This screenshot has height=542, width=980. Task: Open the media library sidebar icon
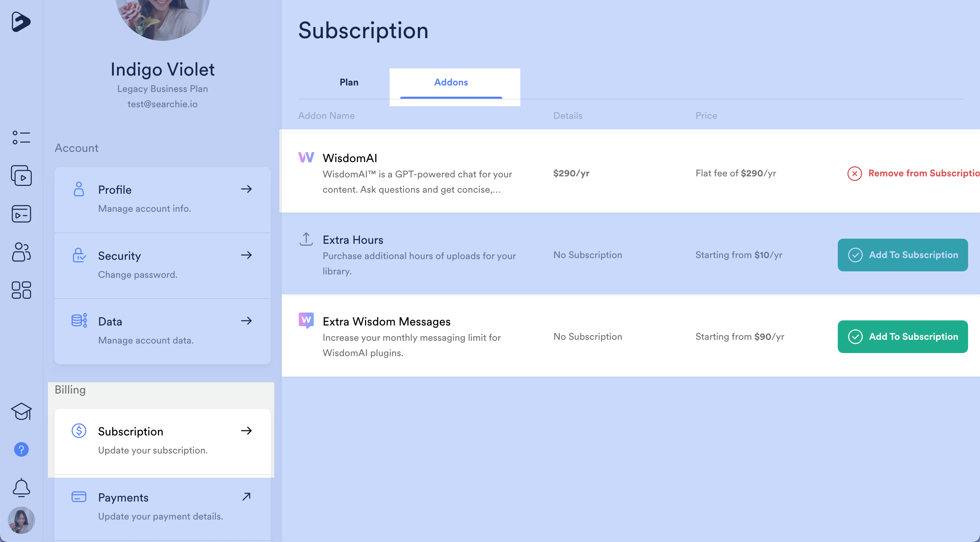coord(21,175)
